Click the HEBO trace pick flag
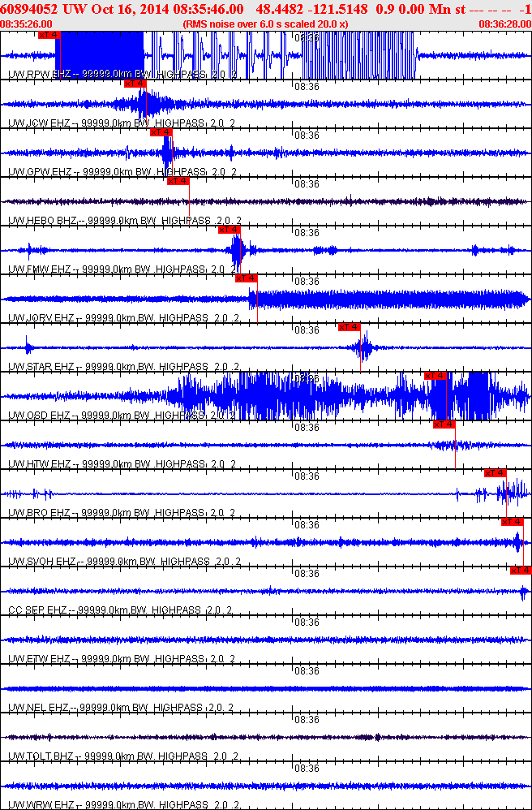 click(178, 181)
